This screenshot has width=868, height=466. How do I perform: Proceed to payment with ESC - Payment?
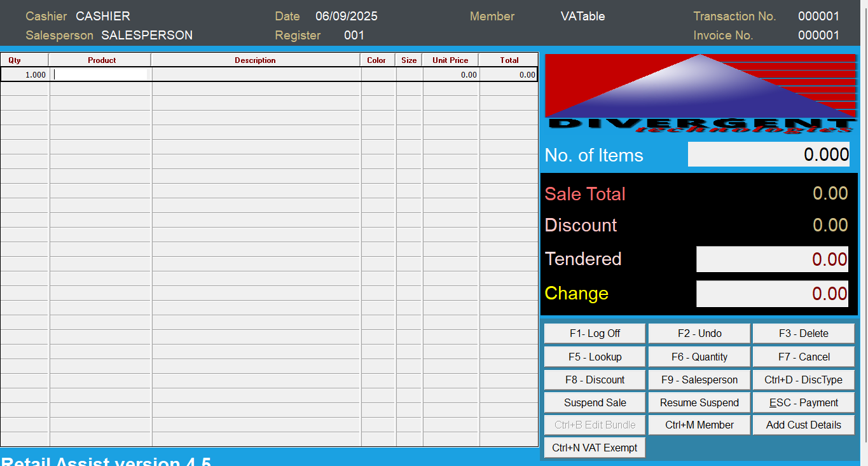pyautogui.click(x=803, y=402)
